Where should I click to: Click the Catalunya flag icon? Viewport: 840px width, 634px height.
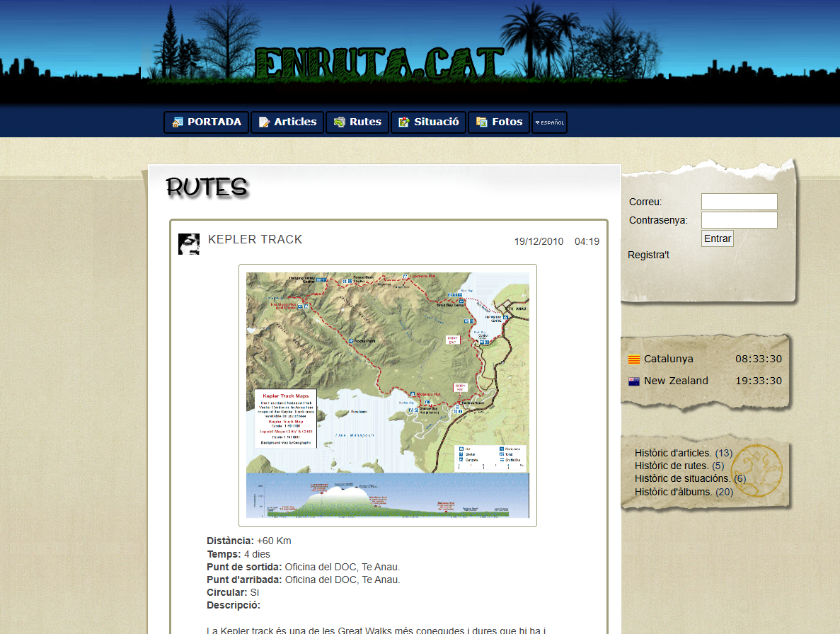tap(634, 359)
